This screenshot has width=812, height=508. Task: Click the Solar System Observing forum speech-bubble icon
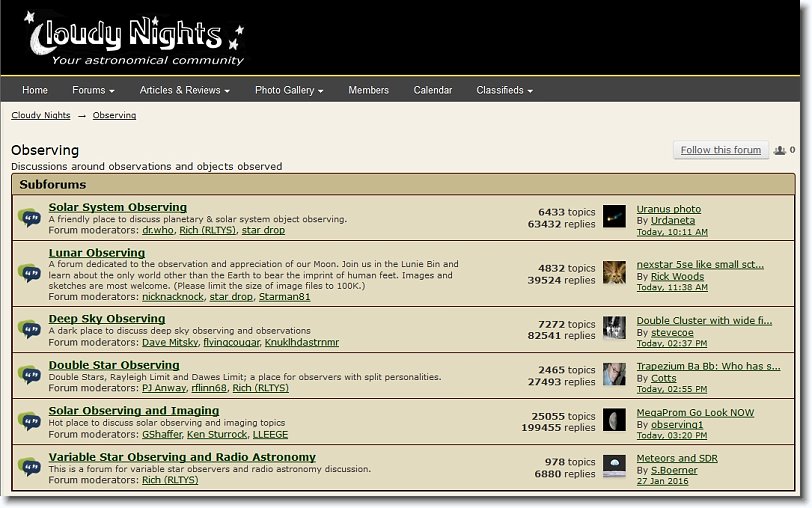click(x=30, y=217)
